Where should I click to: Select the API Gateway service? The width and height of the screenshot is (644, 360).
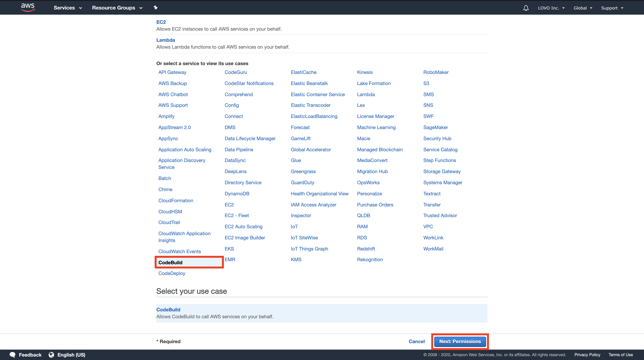click(172, 72)
